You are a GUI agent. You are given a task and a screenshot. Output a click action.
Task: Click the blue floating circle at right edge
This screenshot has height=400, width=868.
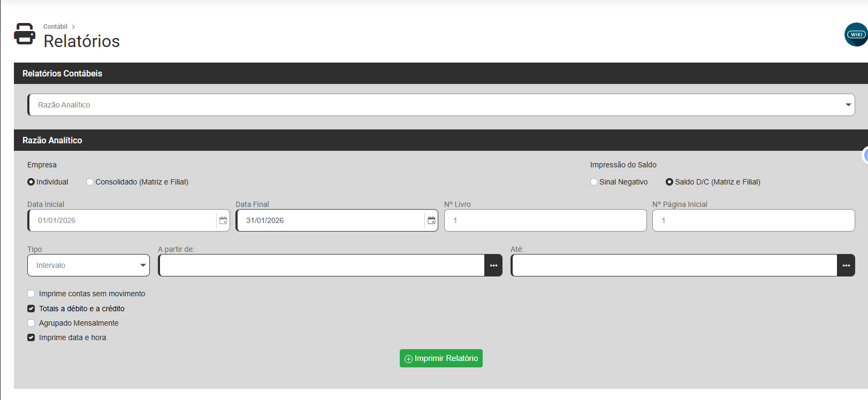(865, 156)
